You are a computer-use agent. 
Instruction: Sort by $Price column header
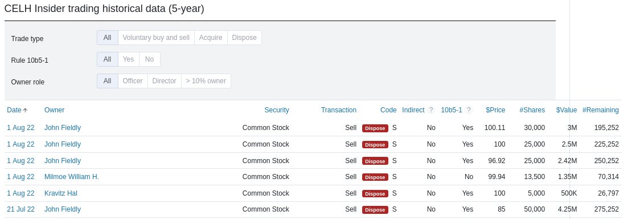pos(495,110)
